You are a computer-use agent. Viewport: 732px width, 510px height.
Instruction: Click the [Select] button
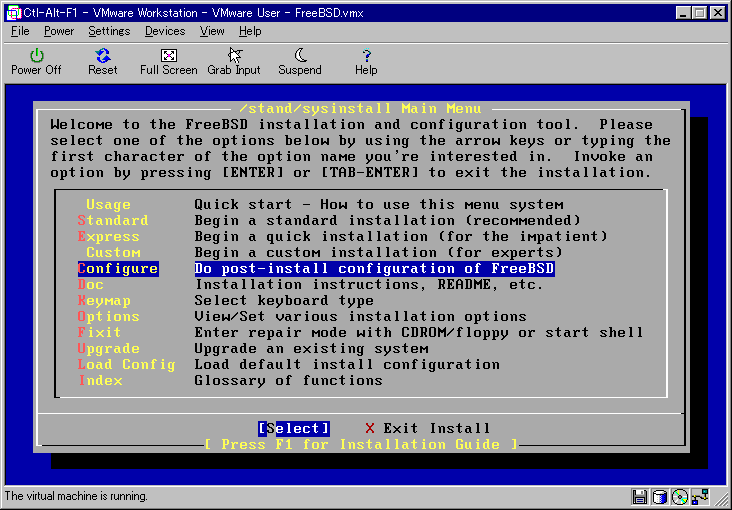294,428
